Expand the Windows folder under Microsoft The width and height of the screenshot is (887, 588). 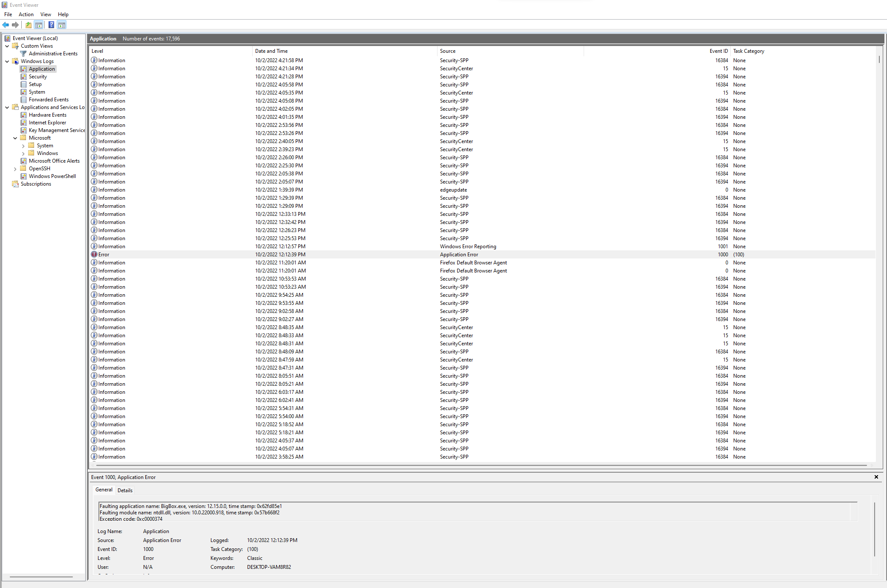click(23, 154)
